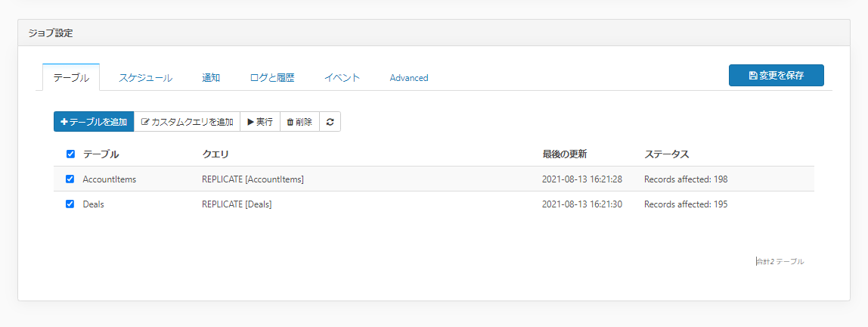The height and width of the screenshot is (327, 868).
Task: Select the REPLICATE [AccountItems] query text
Action: click(x=253, y=179)
